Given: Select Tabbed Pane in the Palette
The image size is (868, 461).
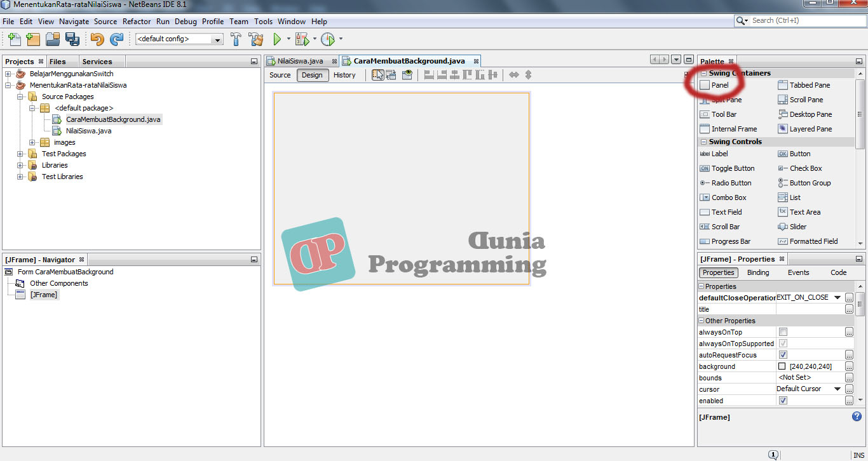Looking at the screenshot, I should (804, 85).
